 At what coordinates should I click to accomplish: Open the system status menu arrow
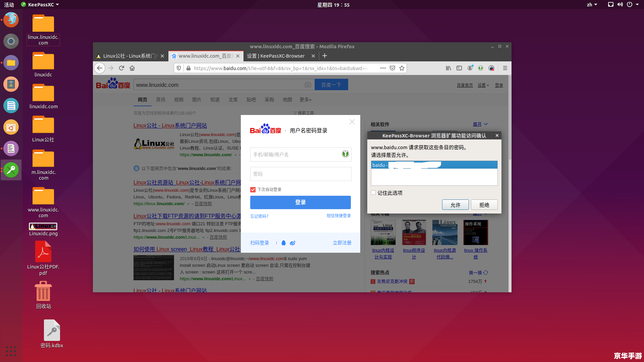[637, 5]
